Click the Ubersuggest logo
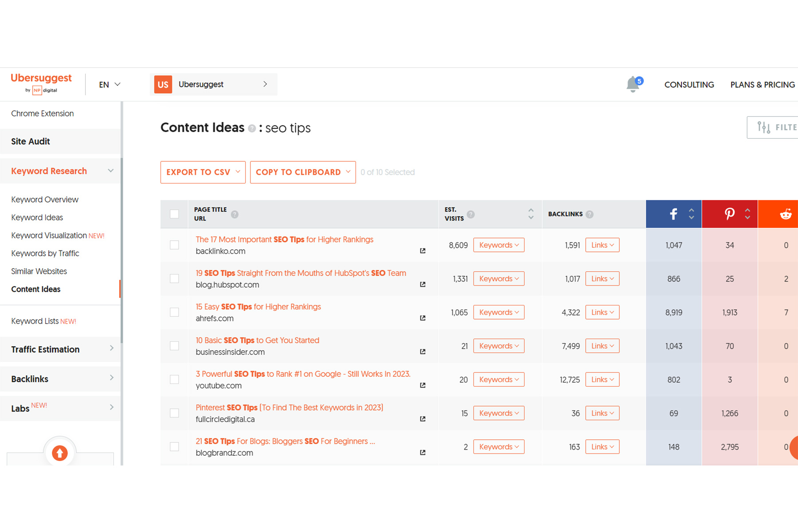Viewport: 798px width, 532px height. tap(41, 83)
